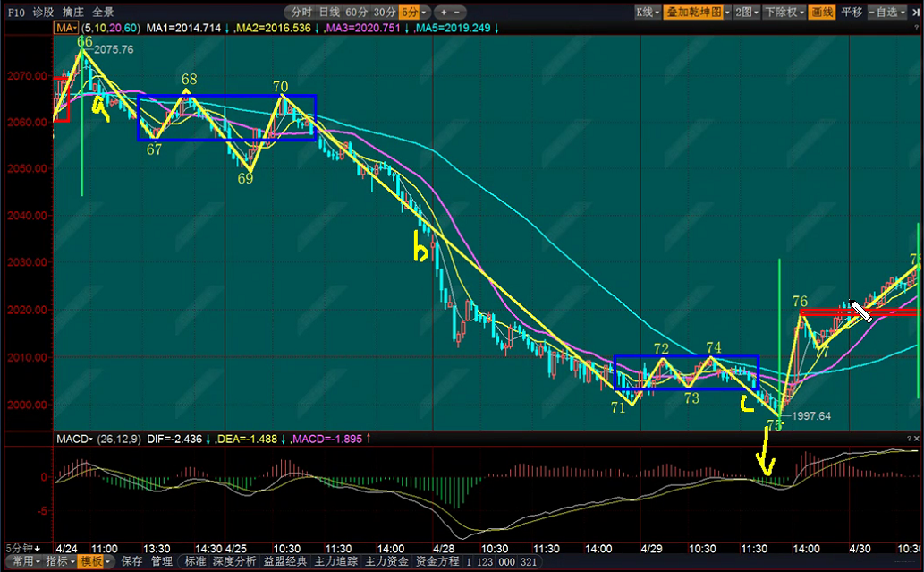This screenshot has height=572, width=924.
Task: Click the MA1=2014.714 value
Action: 184,28
